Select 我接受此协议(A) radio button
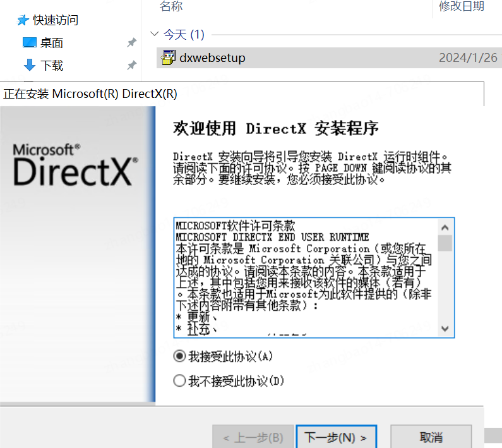502x448 pixels. click(179, 356)
